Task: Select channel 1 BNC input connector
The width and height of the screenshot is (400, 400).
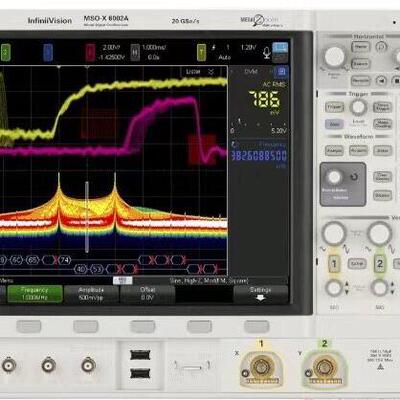Action: 262,367
